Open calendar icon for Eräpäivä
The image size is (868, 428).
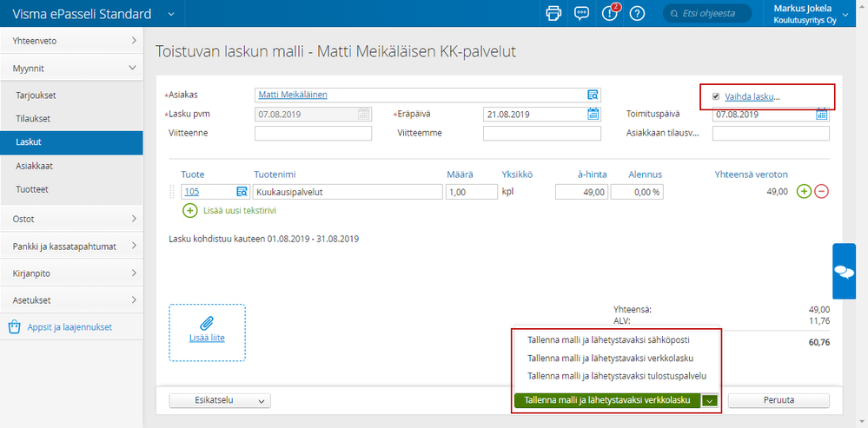point(593,115)
